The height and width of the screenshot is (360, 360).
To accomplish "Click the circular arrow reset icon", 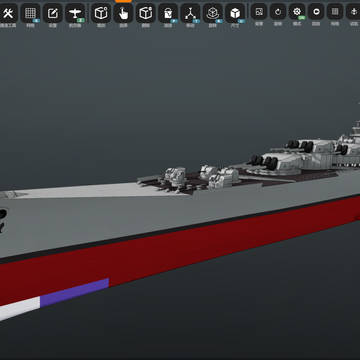I will click(278, 12).
